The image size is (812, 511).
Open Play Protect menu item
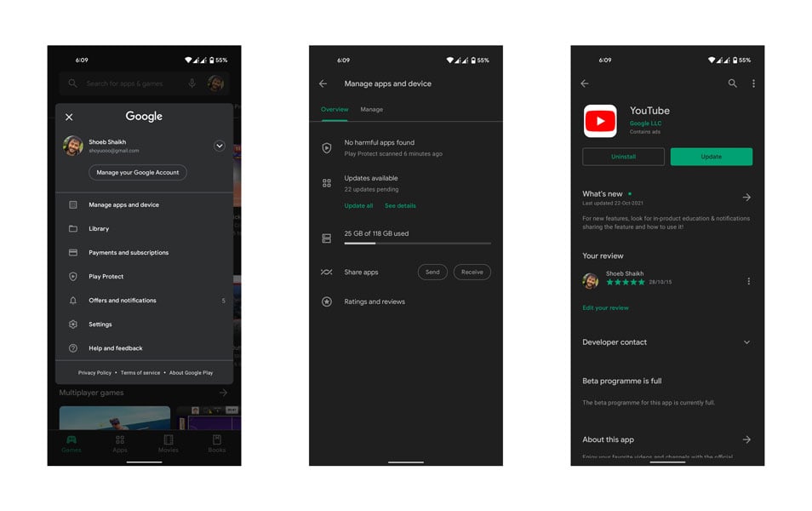click(x=144, y=276)
